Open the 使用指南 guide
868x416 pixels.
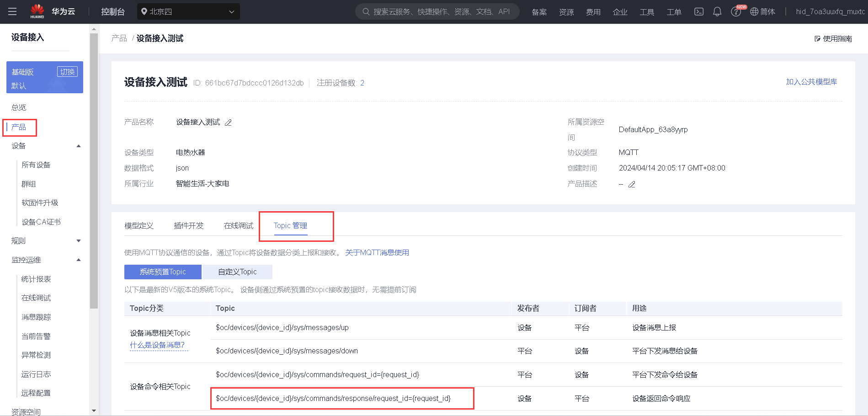click(x=833, y=38)
